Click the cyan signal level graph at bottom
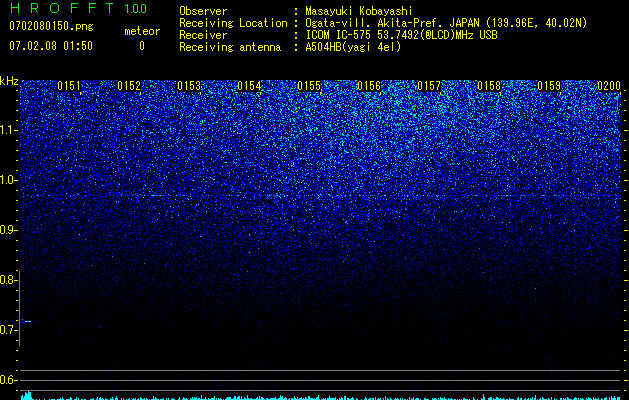Image resolution: width=629 pixels, height=400 pixels. 321,397
